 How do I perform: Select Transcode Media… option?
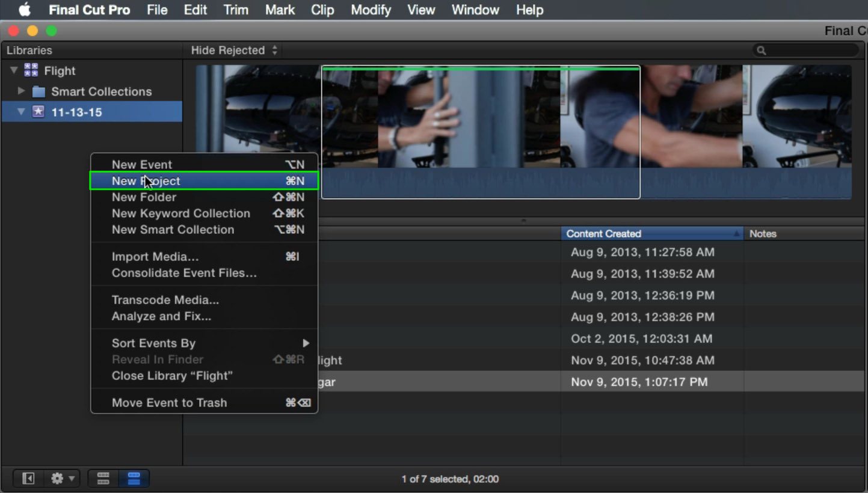click(204, 300)
